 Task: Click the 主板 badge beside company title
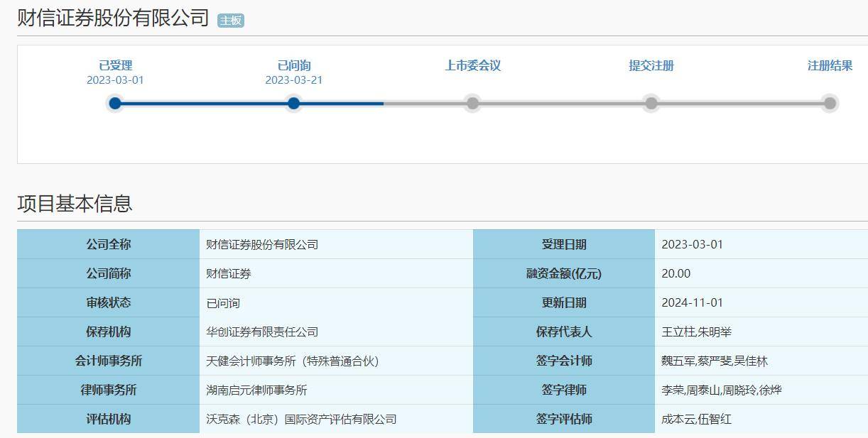coord(231,21)
